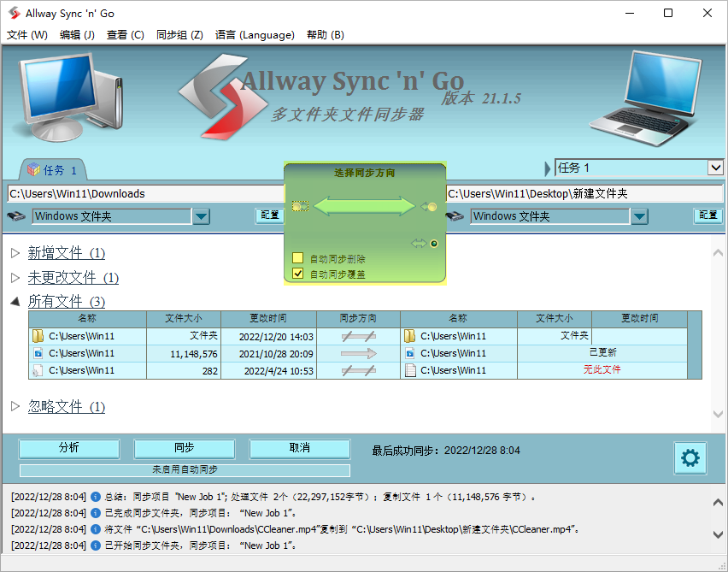Click the right sync arrow in 2021/10/28 row
This screenshot has width=728, height=572.
point(358,354)
